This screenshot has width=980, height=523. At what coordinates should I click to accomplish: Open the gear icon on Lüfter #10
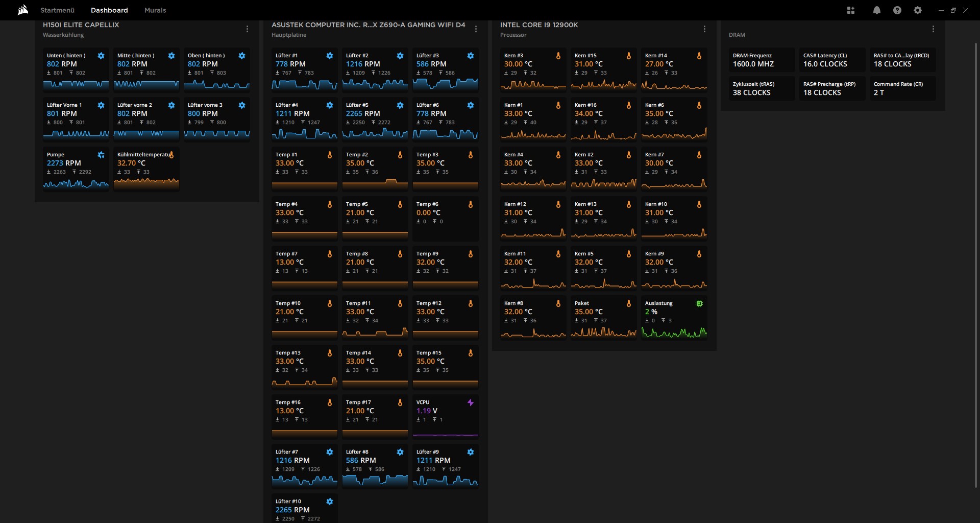click(x=329, y=502)
